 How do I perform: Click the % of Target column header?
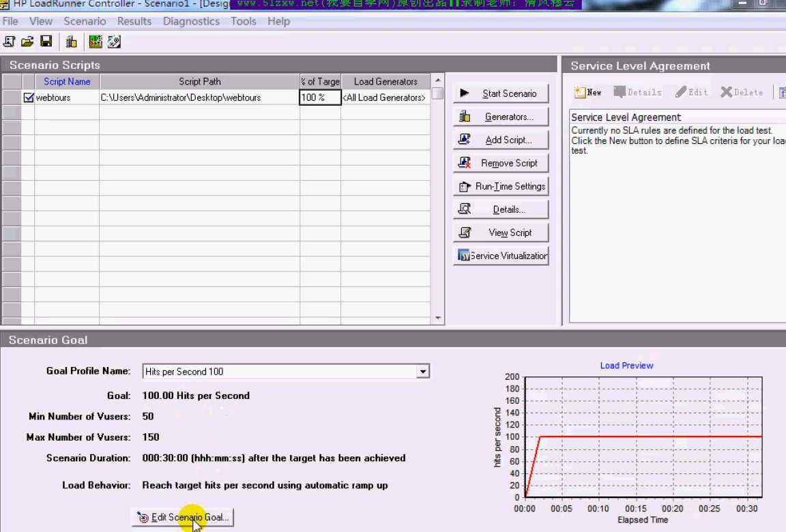point(320,82)
